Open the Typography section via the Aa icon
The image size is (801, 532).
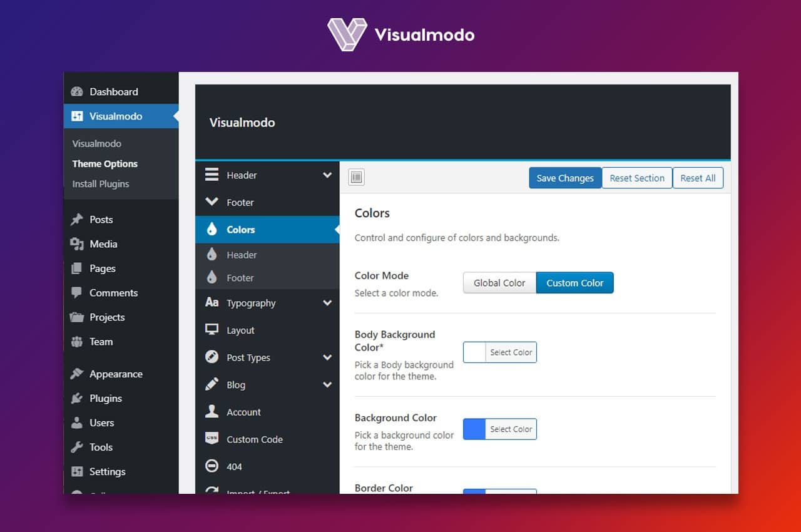213,303
